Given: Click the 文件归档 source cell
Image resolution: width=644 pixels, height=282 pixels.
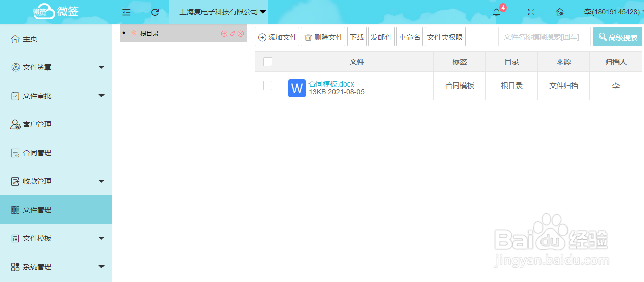Looking at the screenshot, I should (563, 86).
